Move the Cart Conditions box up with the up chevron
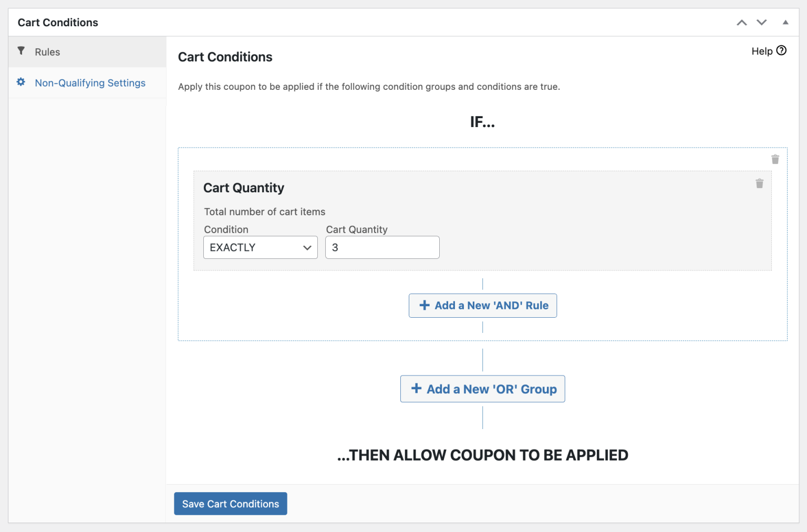Image resolution: width=807 pixels, height=532 pixels. coord(742,23)
